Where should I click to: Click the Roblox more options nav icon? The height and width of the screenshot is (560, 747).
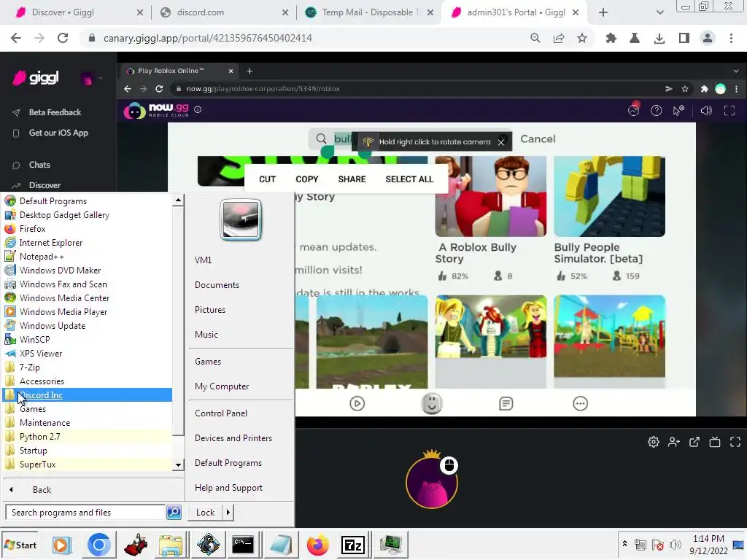(580, 404)
